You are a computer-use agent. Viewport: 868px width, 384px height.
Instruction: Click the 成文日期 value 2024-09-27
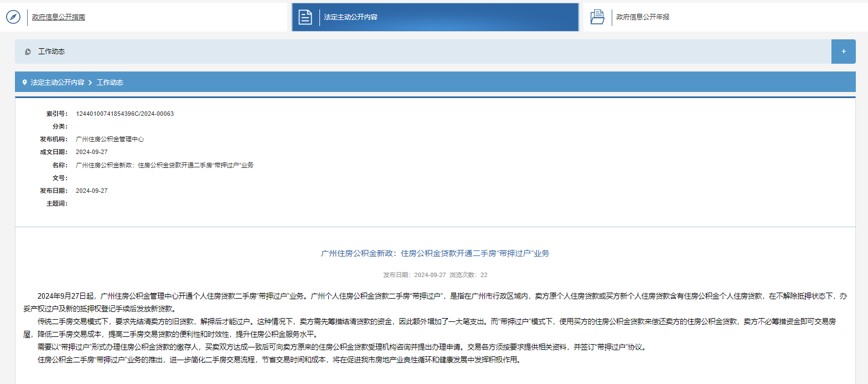tap(92, 152)
